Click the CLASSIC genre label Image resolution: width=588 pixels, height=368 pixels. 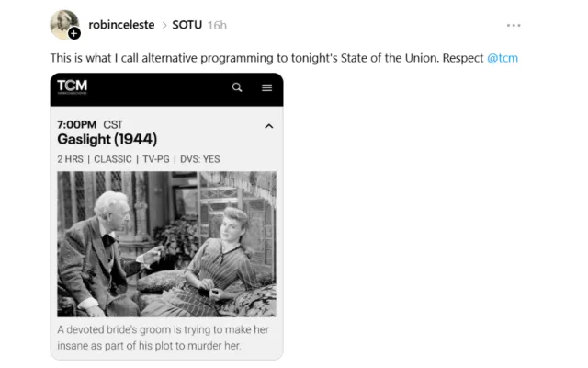[112, 159]
